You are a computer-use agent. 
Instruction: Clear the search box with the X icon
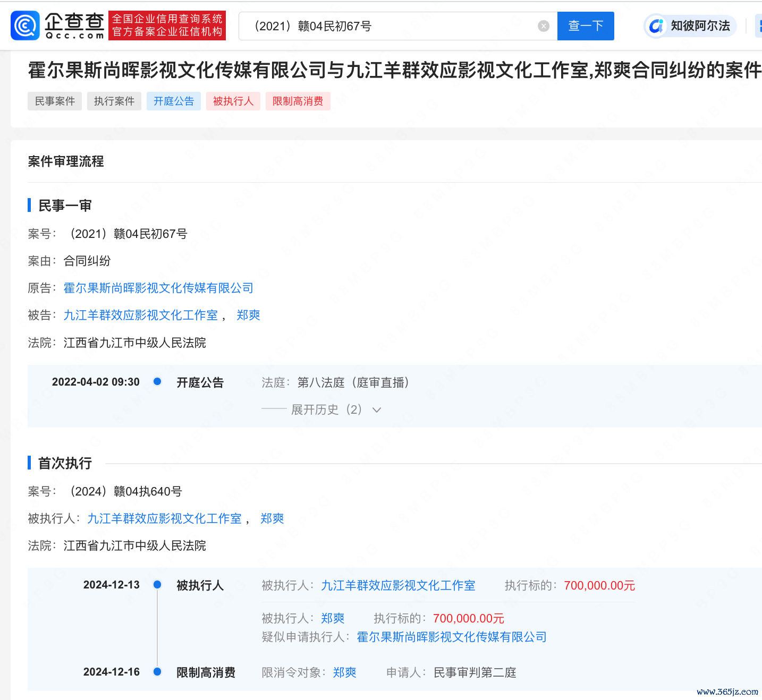pos(543,26)
